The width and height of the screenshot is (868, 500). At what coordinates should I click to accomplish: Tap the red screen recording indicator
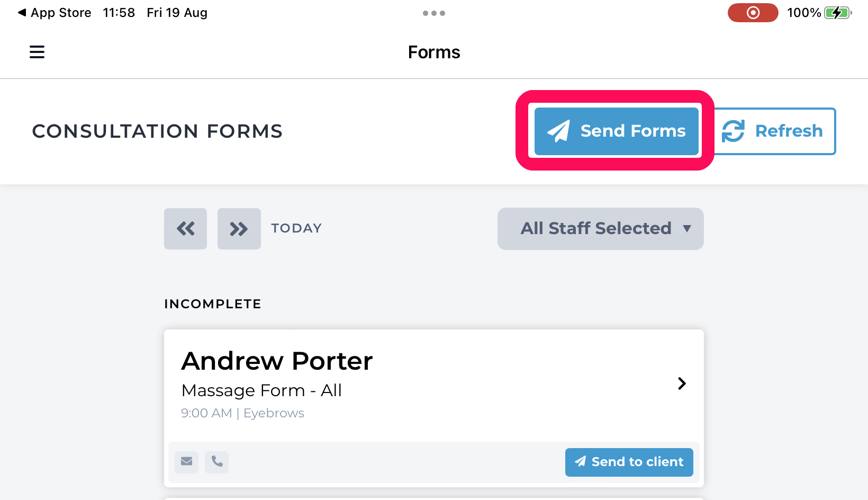pyautogui.click(x=753, y=13)
